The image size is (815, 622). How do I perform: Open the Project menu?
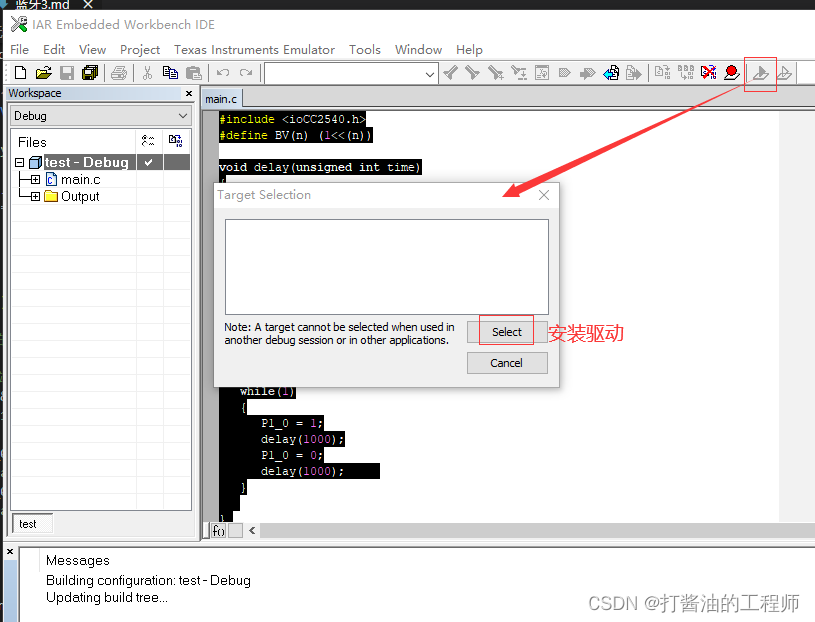[140, 49]
